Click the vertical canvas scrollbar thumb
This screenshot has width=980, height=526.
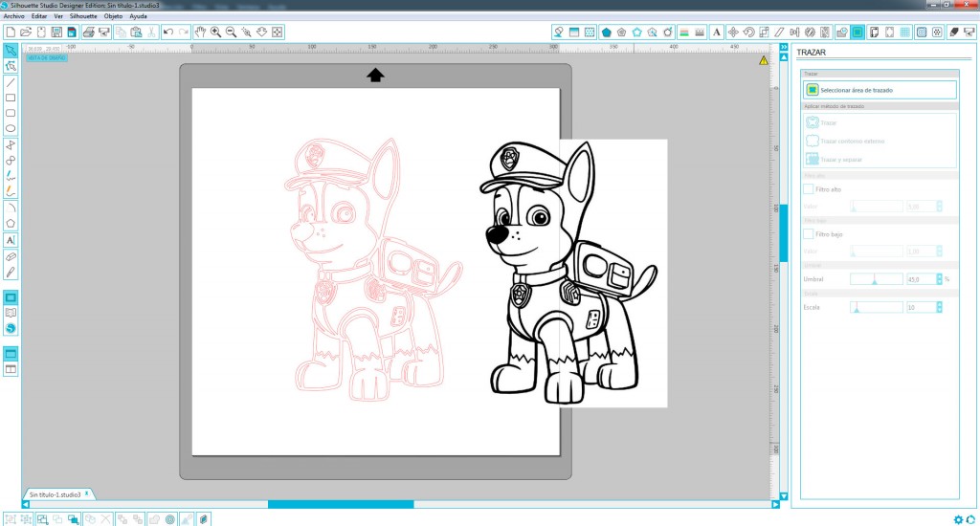[784, 232]
